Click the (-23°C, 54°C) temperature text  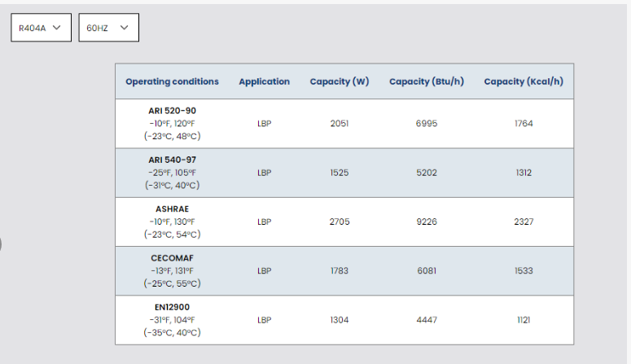pyautogui.click(x=173, y=235)
